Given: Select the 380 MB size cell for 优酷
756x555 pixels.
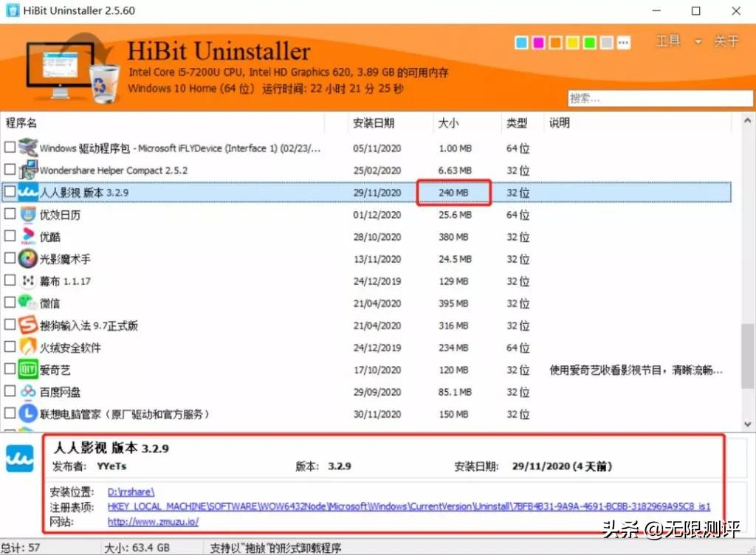Looking at the screenshot, I should [x=453, y=237].
